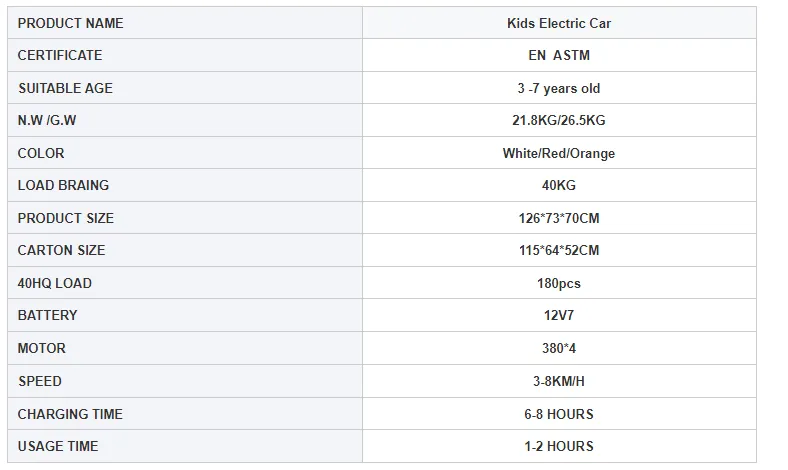Click the CERTIFICATE row label

60,55
